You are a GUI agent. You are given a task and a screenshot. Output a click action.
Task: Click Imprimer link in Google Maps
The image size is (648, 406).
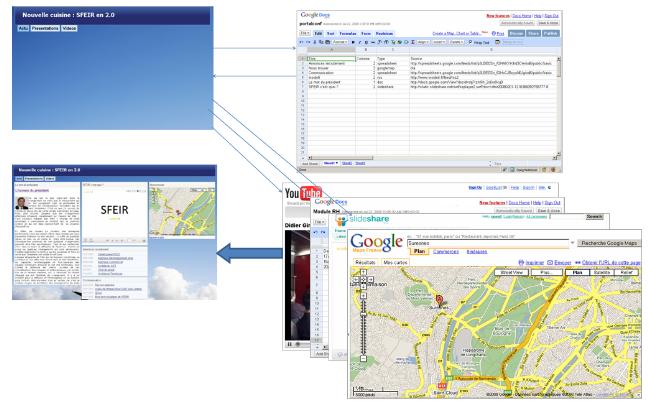click(x=531, y=263)
